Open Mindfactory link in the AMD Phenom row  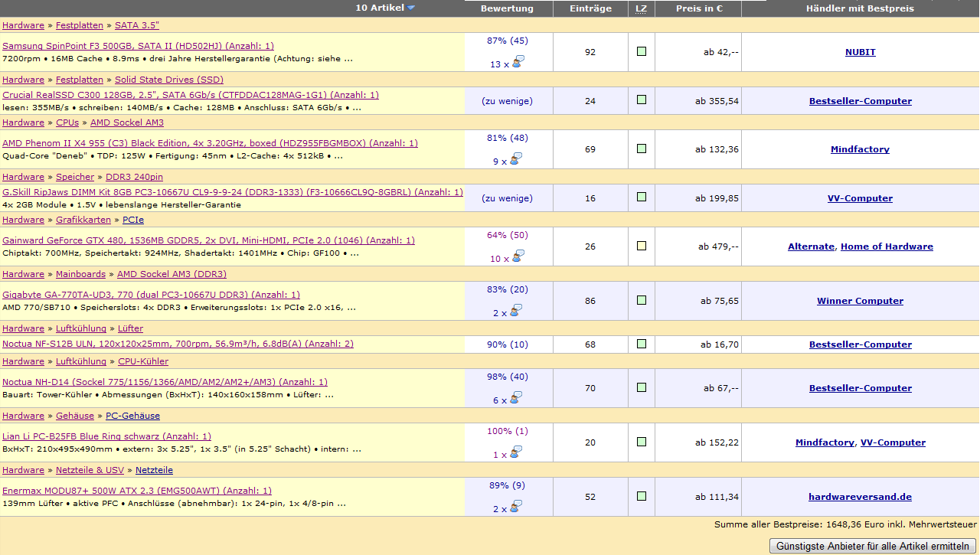860,149
